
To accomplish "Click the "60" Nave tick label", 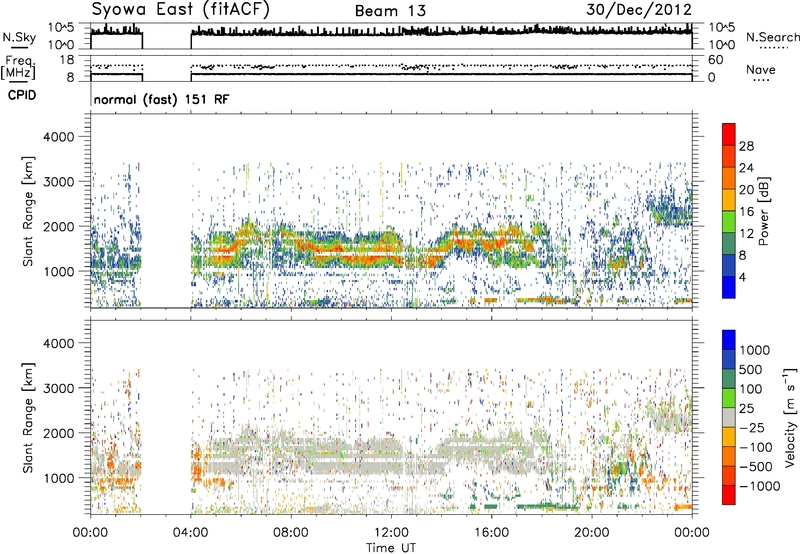I will [715, 60].
